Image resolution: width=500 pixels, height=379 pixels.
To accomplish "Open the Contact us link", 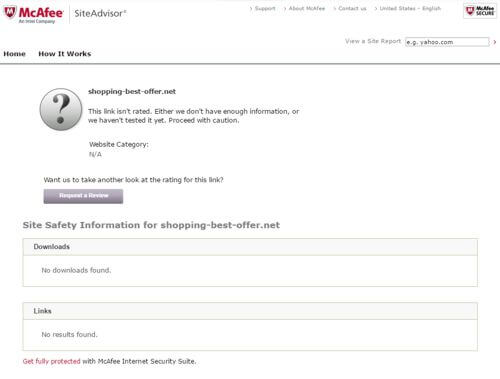I will pos(352,8).
